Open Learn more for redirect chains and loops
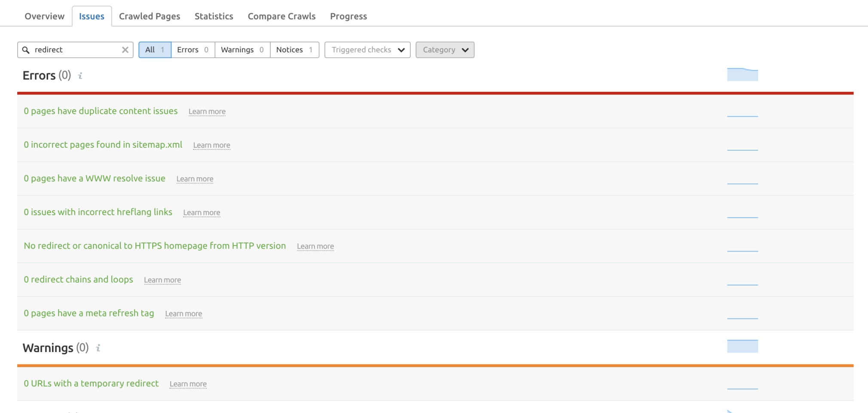This screenshot has height=413, width=868. 162,280
